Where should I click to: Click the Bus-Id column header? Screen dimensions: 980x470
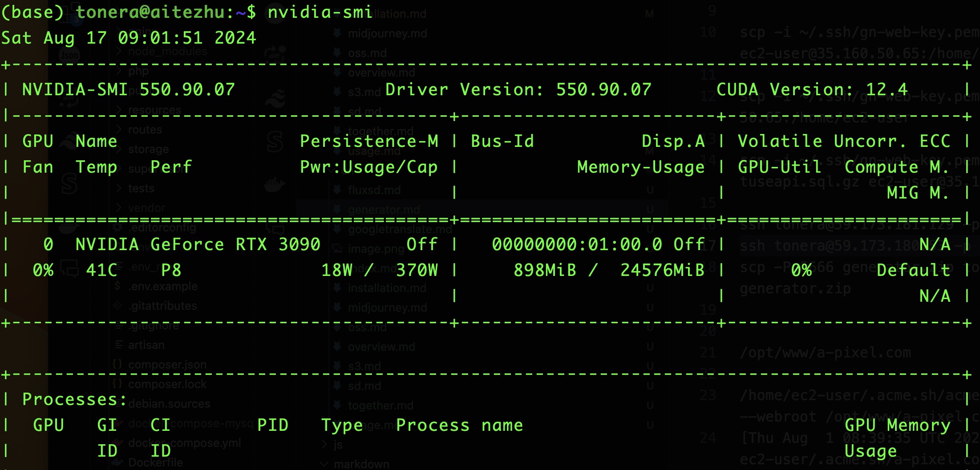[x=502, y=141]
